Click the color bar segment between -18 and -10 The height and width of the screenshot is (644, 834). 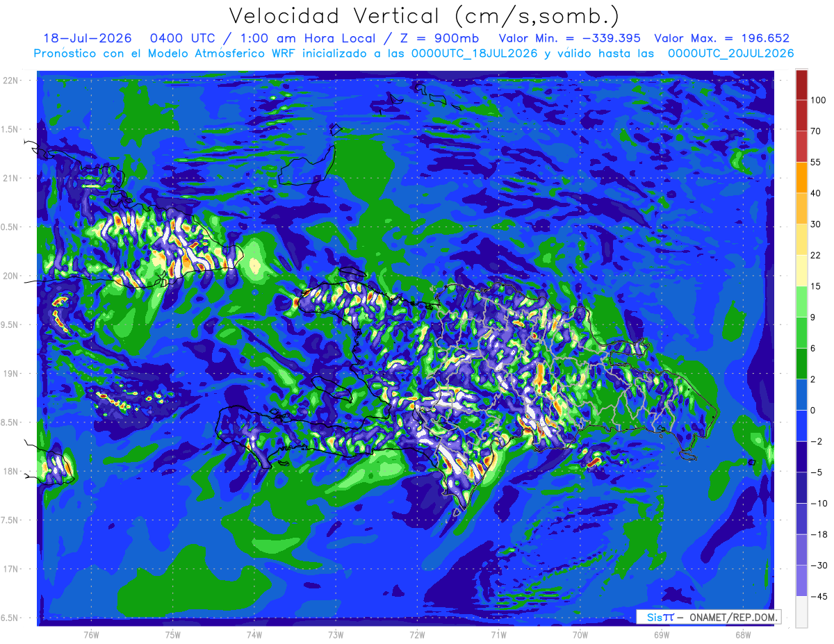coord(801,518)
